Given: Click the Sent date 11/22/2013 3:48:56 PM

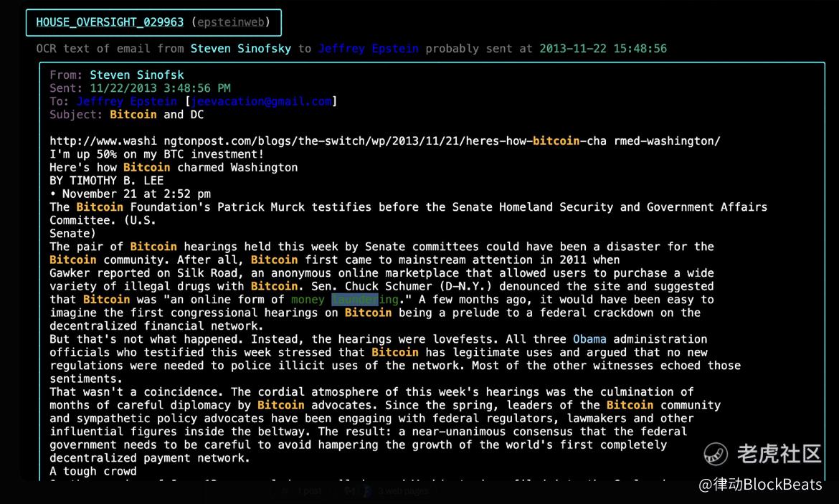Looking at the screenshot, I should pos(160,88).
